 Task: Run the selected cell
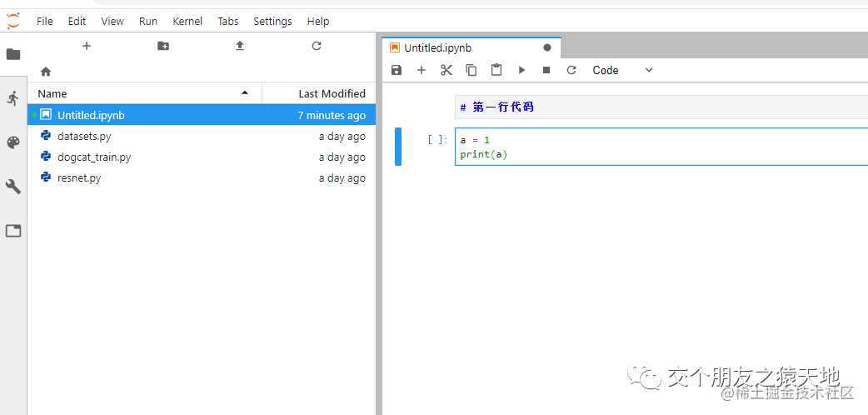521,70
